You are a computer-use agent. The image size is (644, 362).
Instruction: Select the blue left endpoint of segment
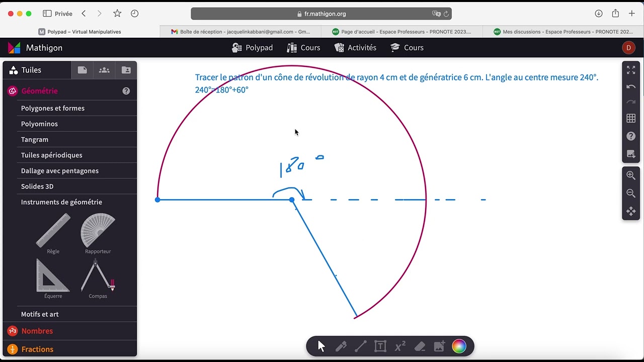pos(157,200)
